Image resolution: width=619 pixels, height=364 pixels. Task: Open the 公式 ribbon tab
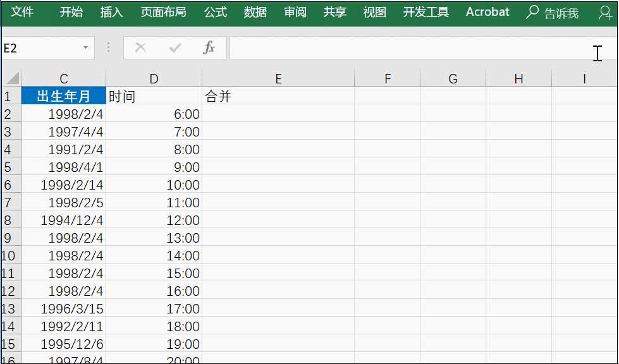coord(216,12)
